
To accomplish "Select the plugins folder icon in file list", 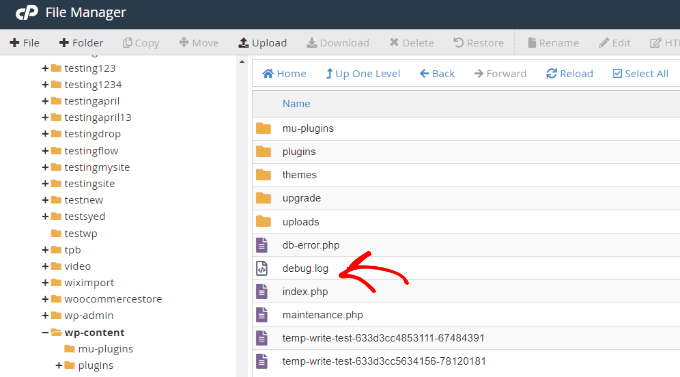I will (263, 151).
